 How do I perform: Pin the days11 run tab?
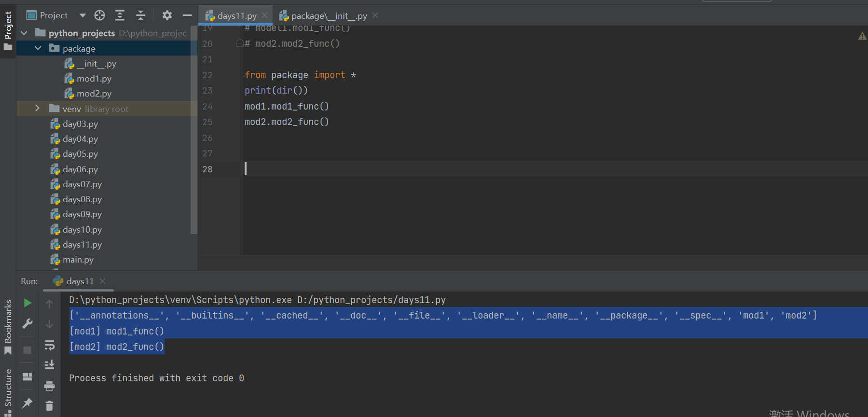[28, 403]
